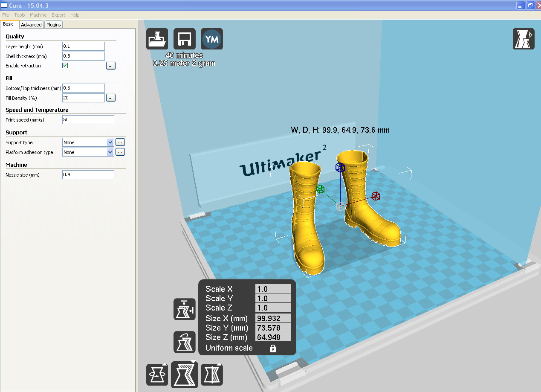The width and height of the screenshot is (541, 392).
Task: Open the File menu
Action: (6, 15)
